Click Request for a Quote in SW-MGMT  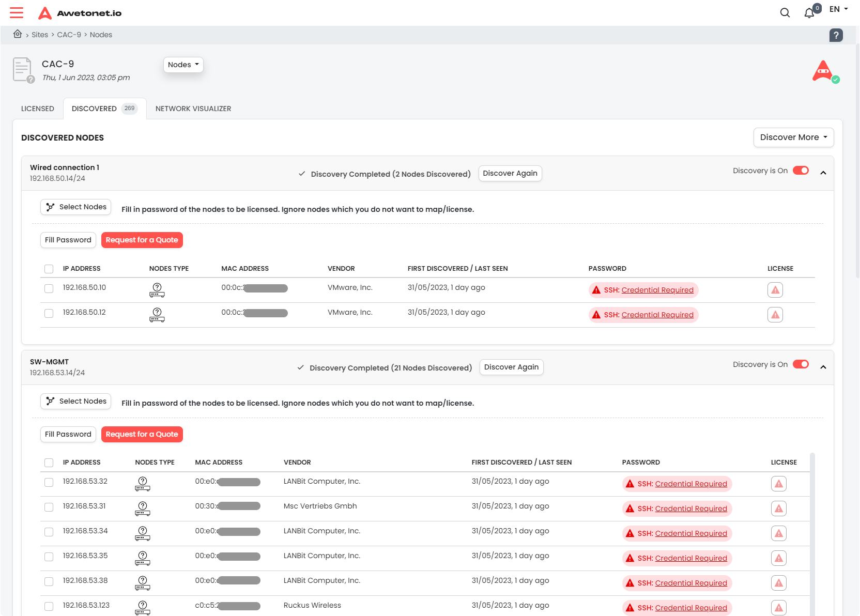tap(142, 434)
